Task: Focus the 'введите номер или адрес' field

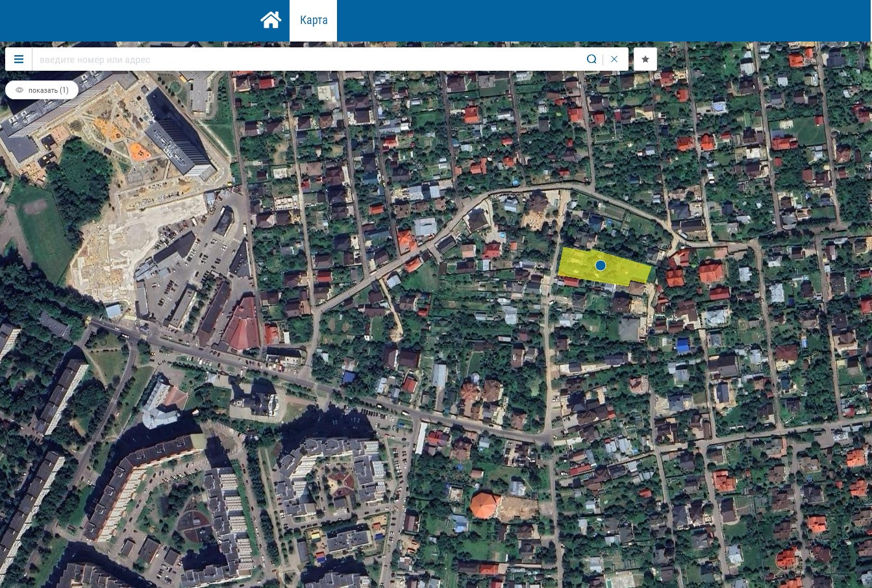Action: point(306,59)
